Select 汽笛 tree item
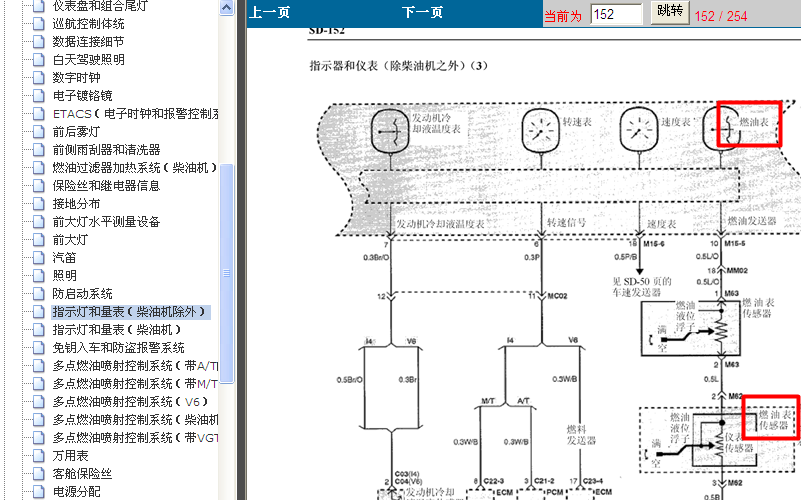Image resolution: width=801 pixels, height=500 pixels. coord(64,257)
